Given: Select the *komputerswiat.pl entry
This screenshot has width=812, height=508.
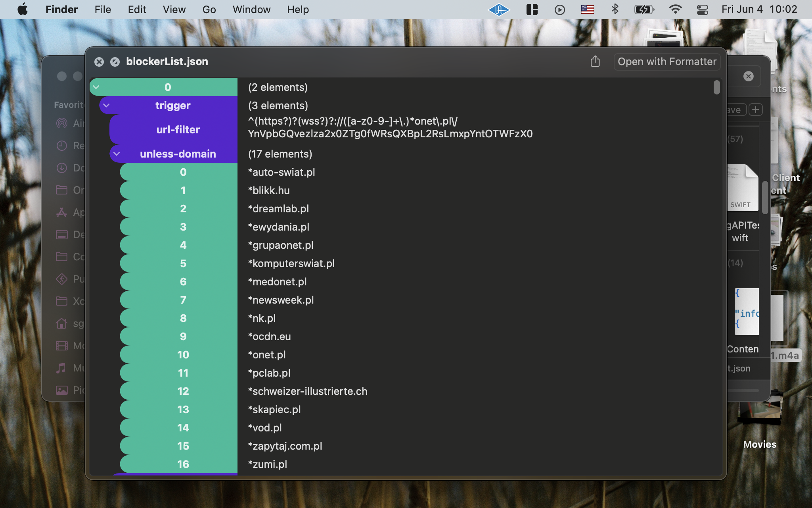Looking at the screenshot, I should click(291, 264).
